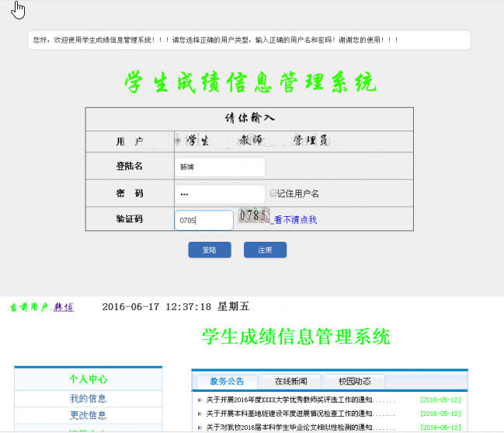The width and height of the screenshot is (504, 433).
Task: Click the lower page 学生成绩信息管理系统 heading
Action: point(296,337)
